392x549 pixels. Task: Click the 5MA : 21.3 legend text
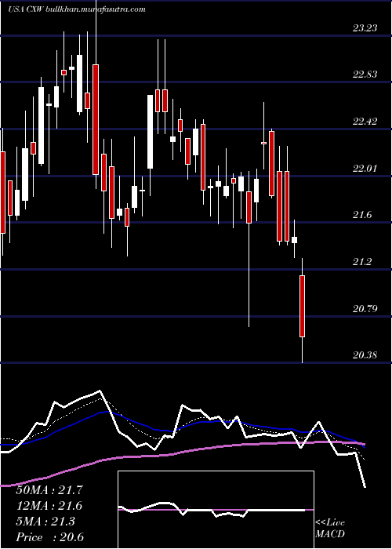pyautogui.click(x=45, y=522)
